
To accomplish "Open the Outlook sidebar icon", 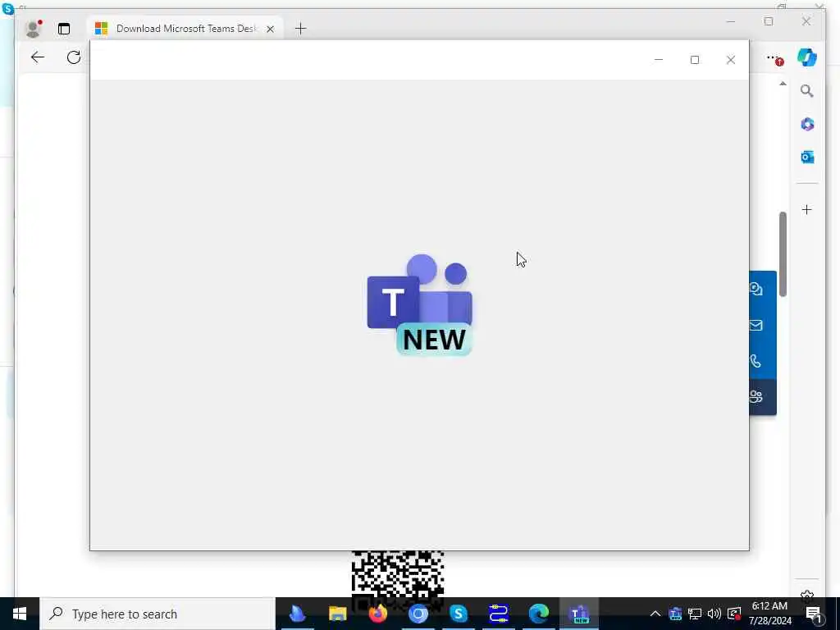I will pyautogui.click(x=807, y=157).
